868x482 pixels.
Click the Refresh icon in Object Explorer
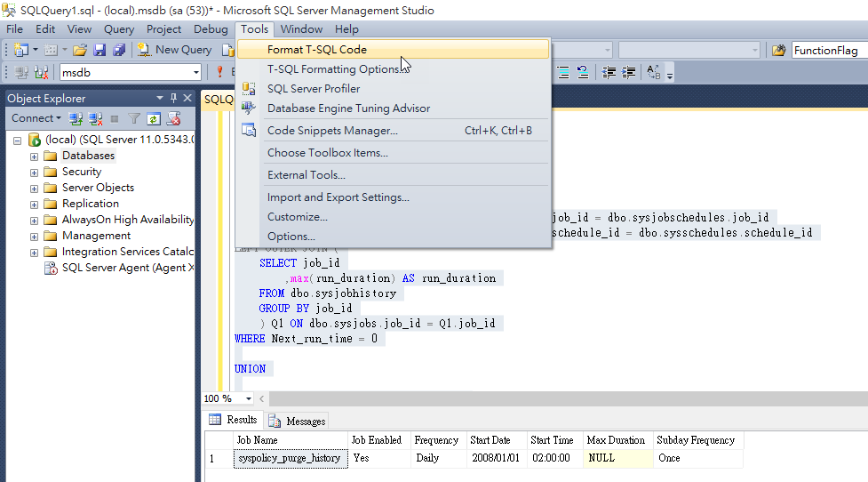[x=154, y=118]
